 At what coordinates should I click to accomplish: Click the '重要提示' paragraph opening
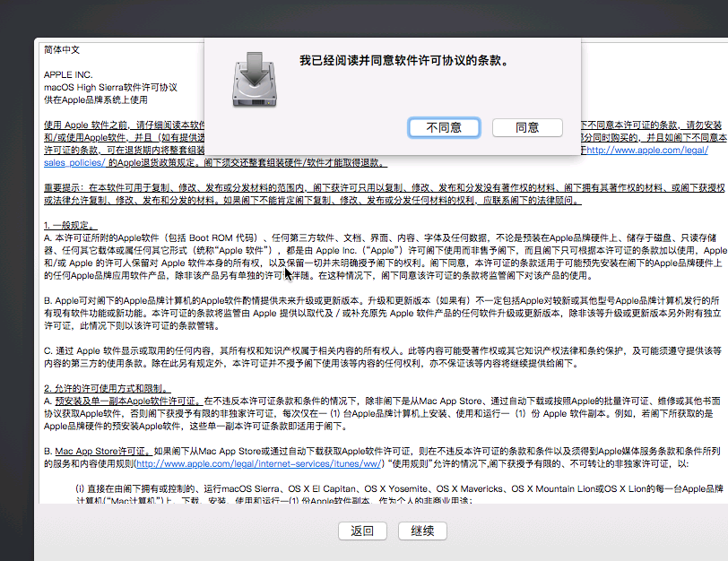(65, 187)
